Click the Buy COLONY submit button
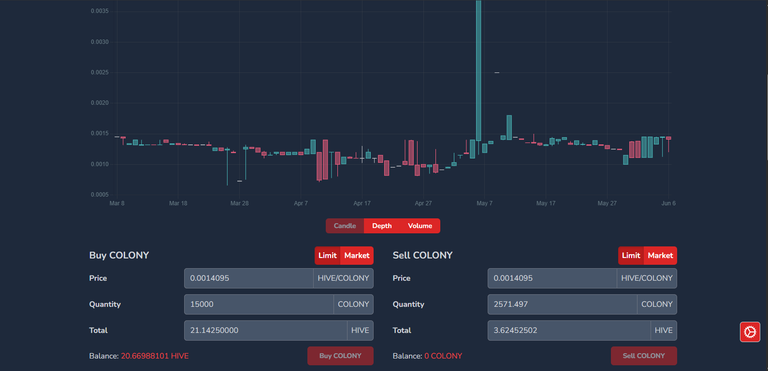The image size is (768, 371). tap(340, 356)
